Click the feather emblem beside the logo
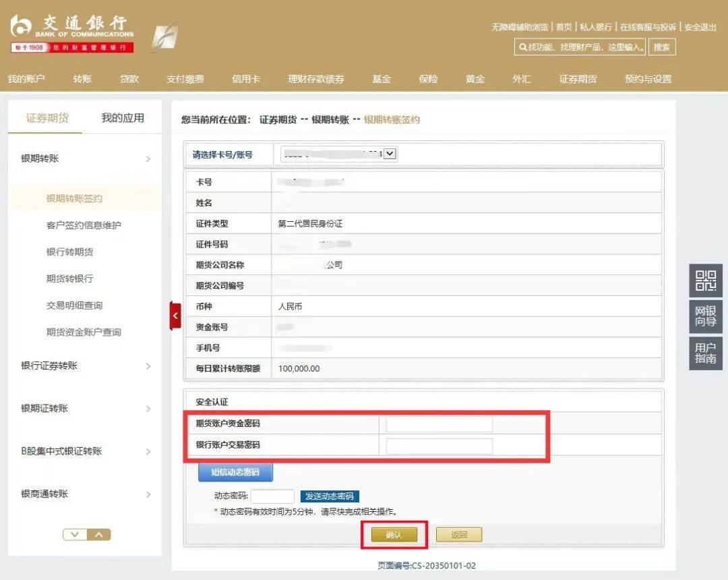 click(x=164, y=36)
